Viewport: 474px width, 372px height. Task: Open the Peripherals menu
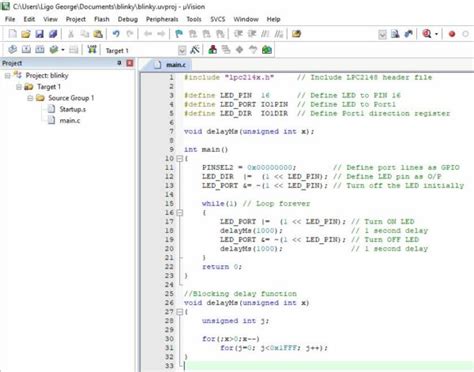(162, 19)
